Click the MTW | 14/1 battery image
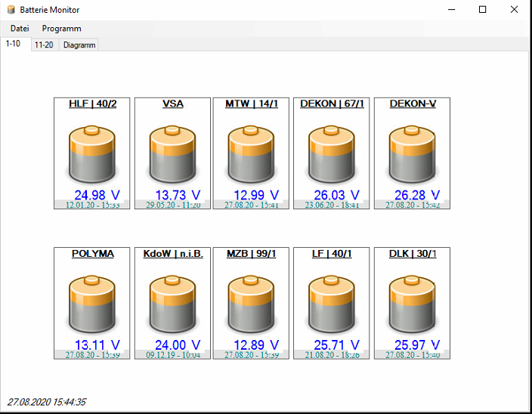Image resolution: width=532 pixels, height=414 pixels. pos(252,153)
